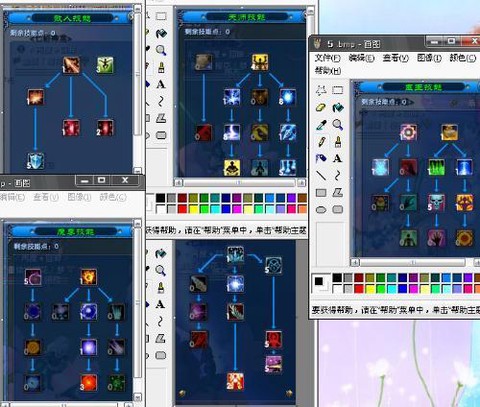Select Free-form select tool in 5.bmp window

coord(321,90)
